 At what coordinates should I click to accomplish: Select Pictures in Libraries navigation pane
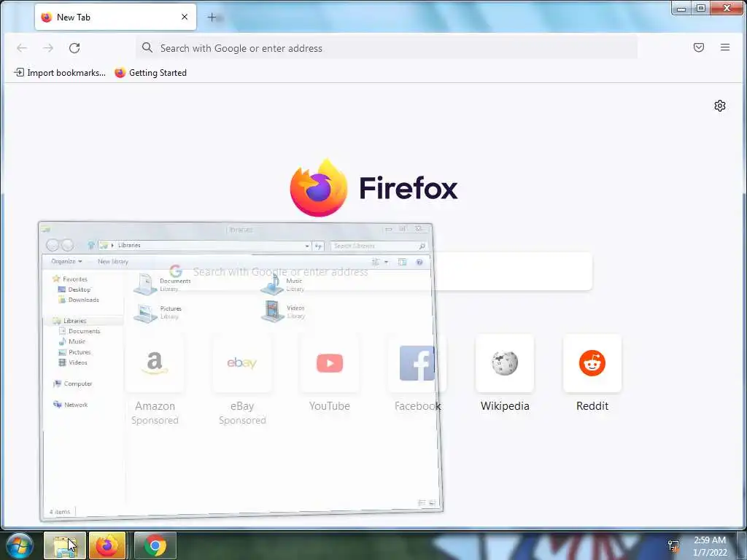tap(74, 352)
